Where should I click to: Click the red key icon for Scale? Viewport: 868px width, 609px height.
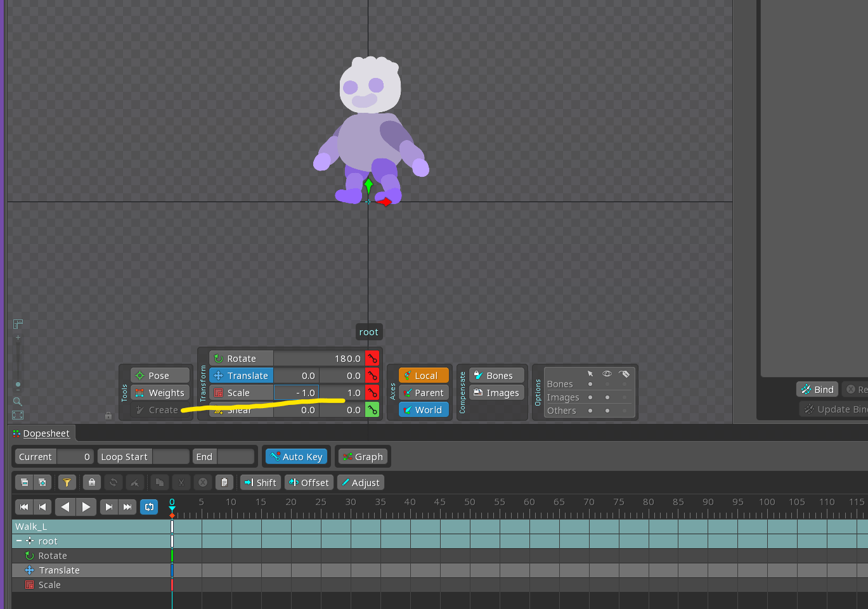372,393
